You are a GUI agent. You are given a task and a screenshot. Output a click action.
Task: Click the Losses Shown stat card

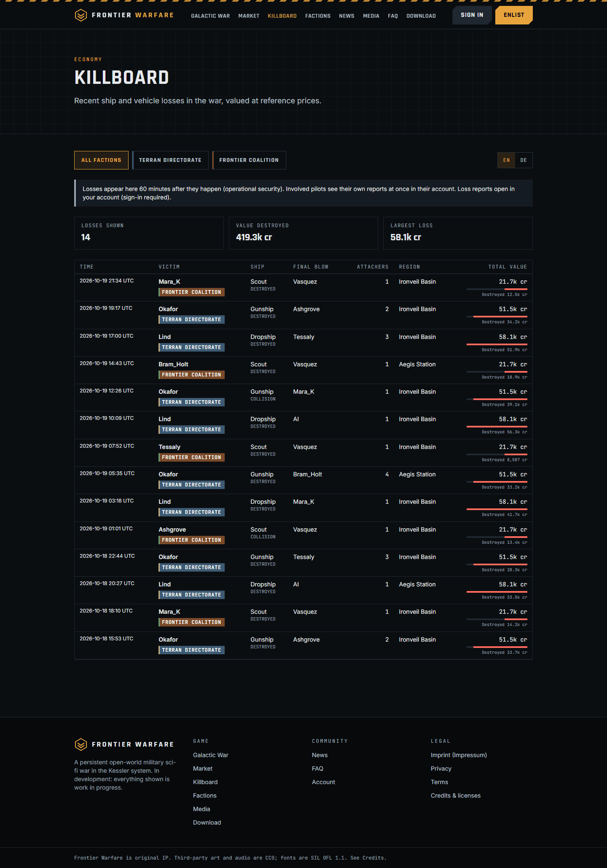[149, 233]
